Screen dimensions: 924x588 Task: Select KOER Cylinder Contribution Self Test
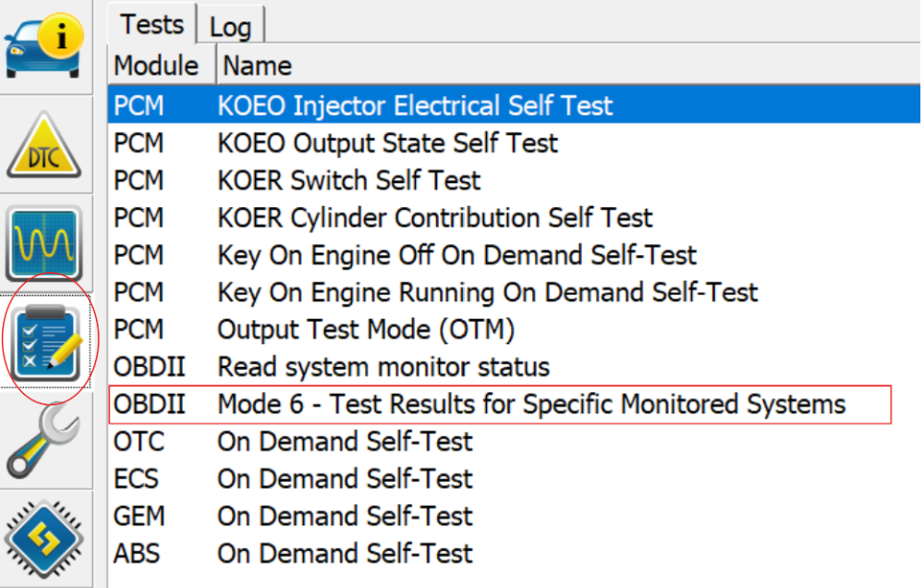tap(514, 217)
